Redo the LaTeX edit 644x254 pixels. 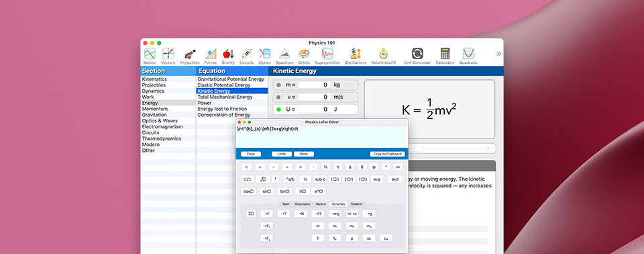(304, 154)
